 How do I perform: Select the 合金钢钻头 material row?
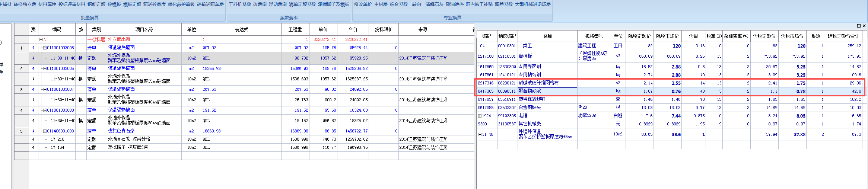click(x=671, y=108)
